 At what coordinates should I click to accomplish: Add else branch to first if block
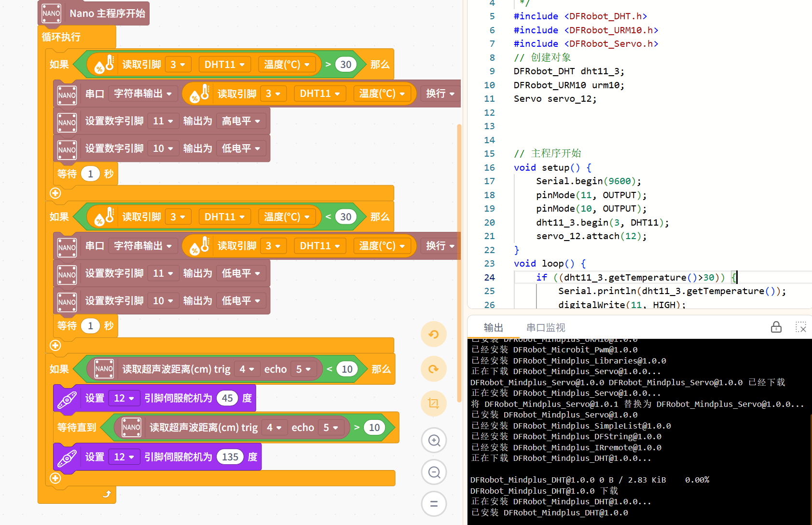tap(55, 193)
